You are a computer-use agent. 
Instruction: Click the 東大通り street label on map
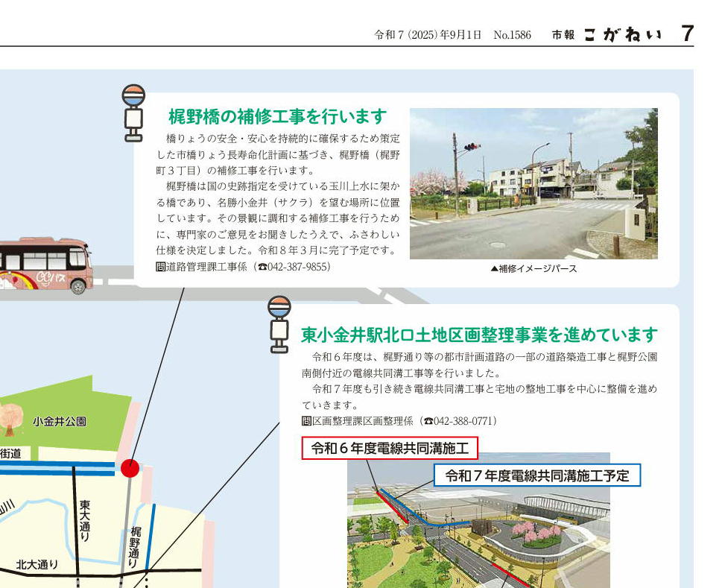pos(85,520)
